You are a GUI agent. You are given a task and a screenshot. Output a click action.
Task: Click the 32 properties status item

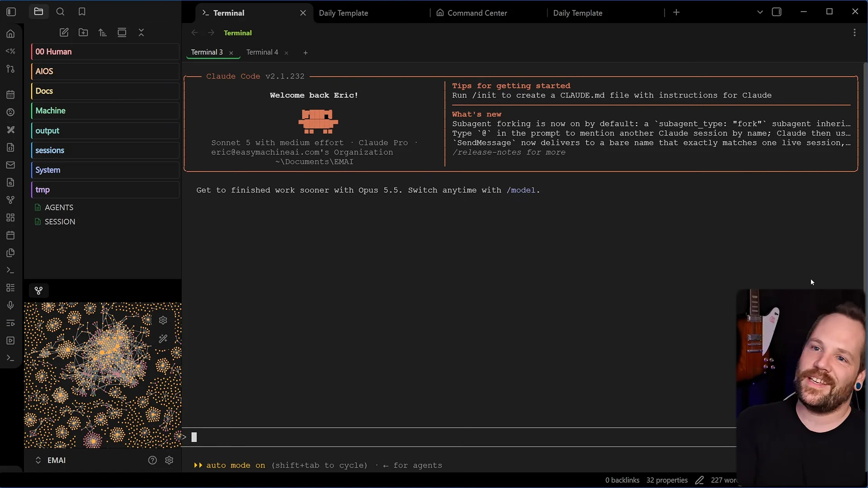667,480
